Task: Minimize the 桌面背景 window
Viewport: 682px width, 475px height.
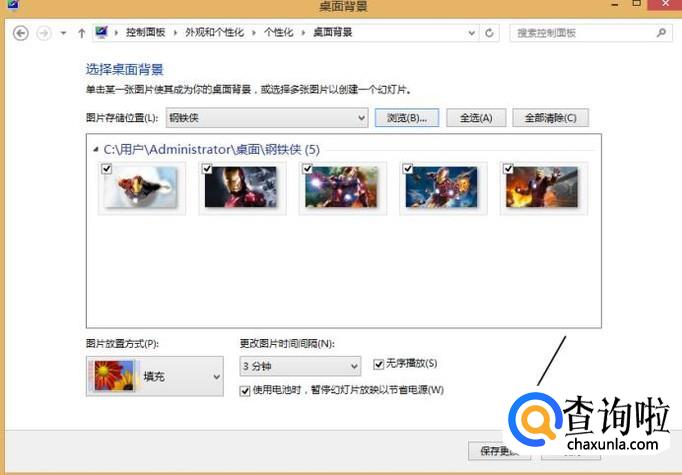Action: click(615, 4)
